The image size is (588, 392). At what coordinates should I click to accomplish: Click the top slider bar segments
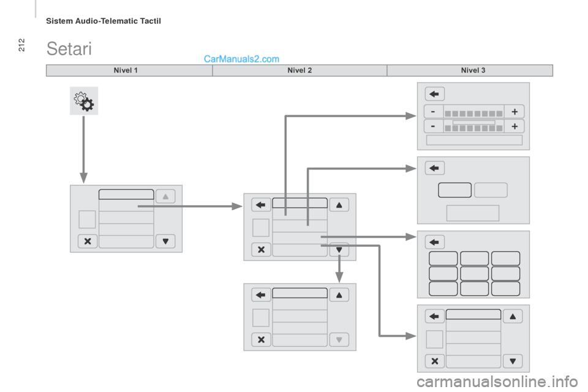pos(473,113)
